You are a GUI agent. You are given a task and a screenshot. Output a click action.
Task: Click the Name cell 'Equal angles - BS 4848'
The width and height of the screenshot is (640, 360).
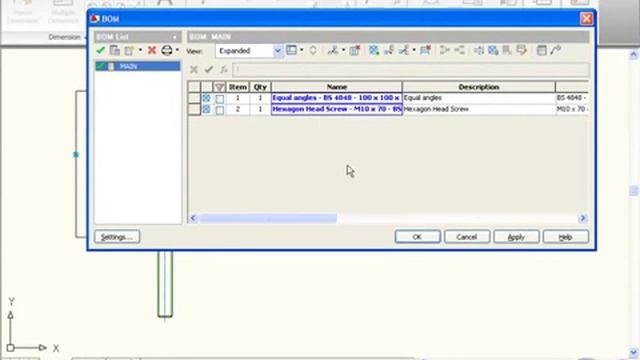(x=337, y=98)
